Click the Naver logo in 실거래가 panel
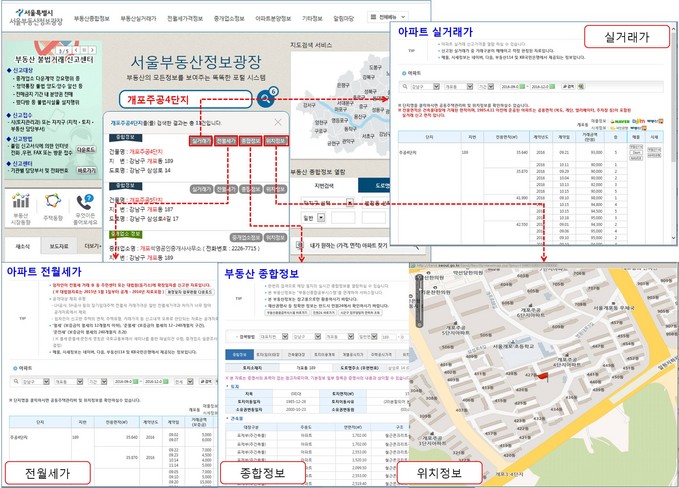 [x=620, y=122]
